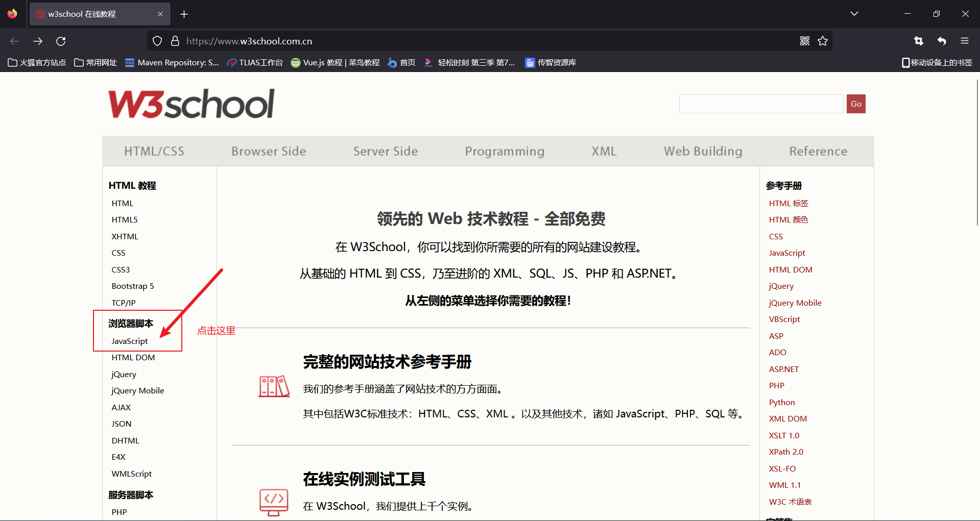Click the red Go search button
The width and height of the screenshot is (980, 521).
(856, 104)
